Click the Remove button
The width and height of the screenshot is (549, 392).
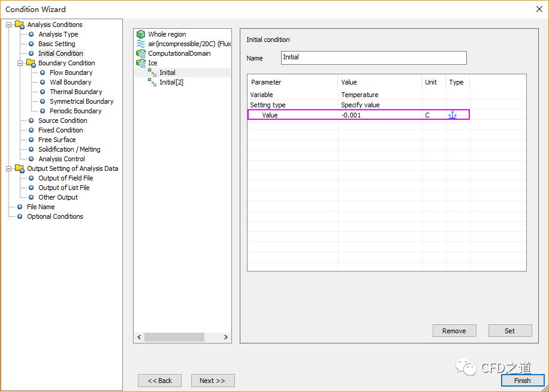[x=454, y=331]
